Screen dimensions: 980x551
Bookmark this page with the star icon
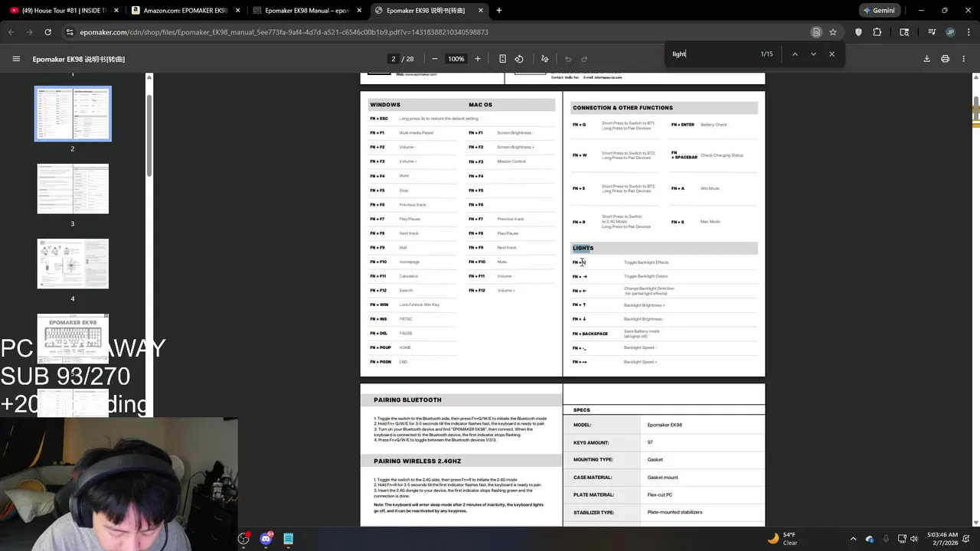point(833,32)
